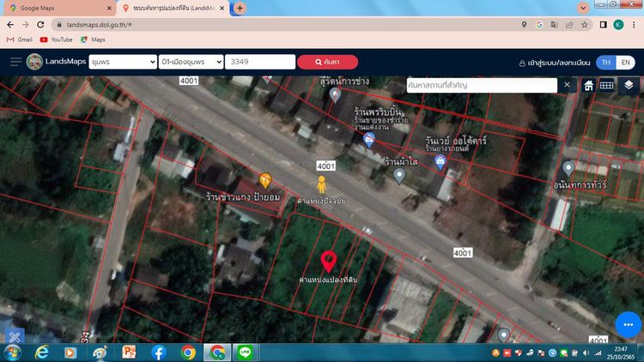The width and height of the screenshot is (644, 362).
Task: Open the LandsMaps hamburger menu
Action: (x=15, y=62)
